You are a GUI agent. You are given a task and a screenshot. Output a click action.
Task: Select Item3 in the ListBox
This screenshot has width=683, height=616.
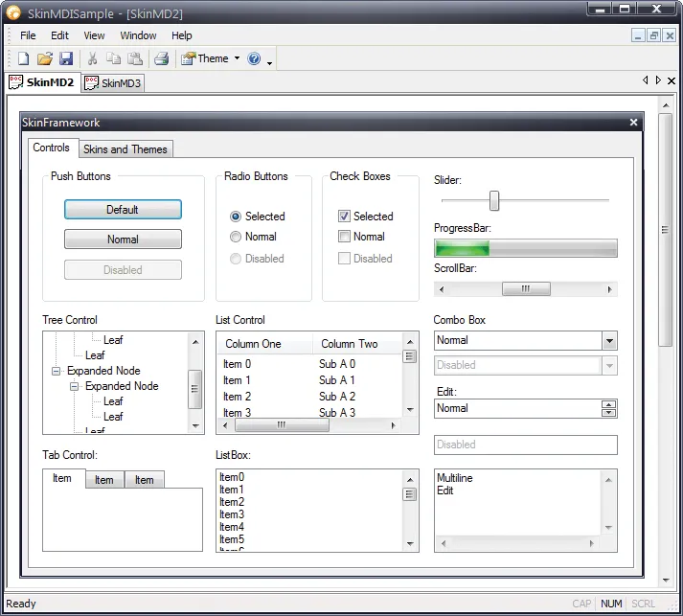pos(232,514)
